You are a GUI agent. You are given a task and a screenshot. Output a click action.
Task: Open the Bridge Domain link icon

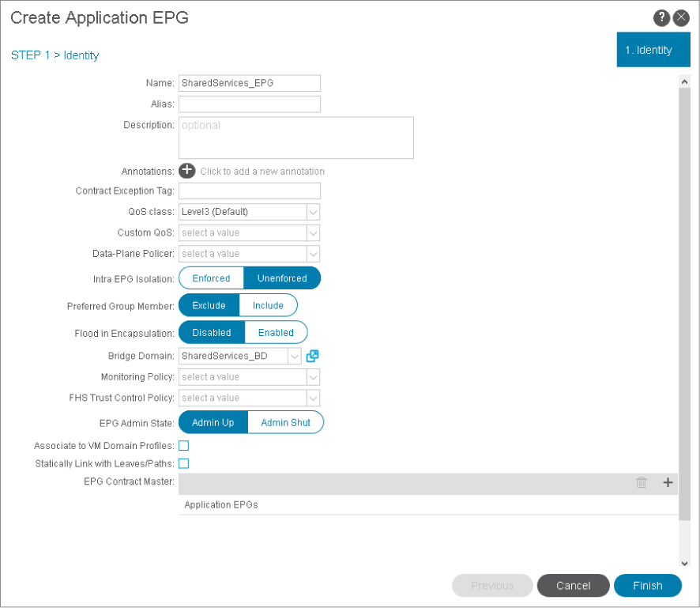coord(312,356)
